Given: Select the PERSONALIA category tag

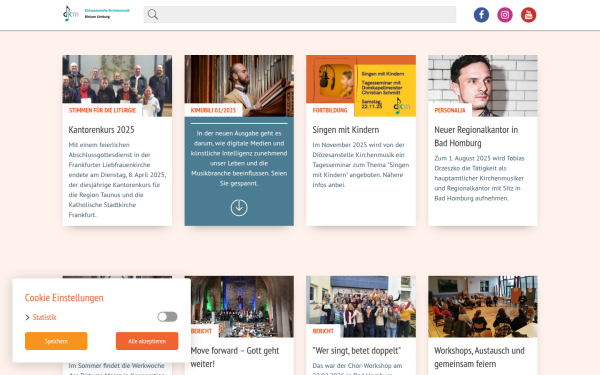Looking at the screenshot, I should [x=450, y=110].
